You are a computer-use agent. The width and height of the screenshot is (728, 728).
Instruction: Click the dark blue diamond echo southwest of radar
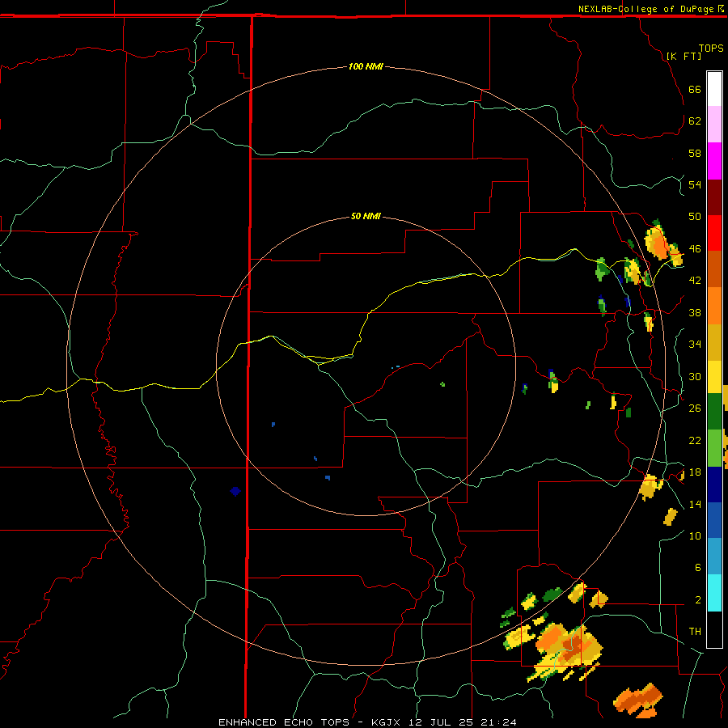235,491
